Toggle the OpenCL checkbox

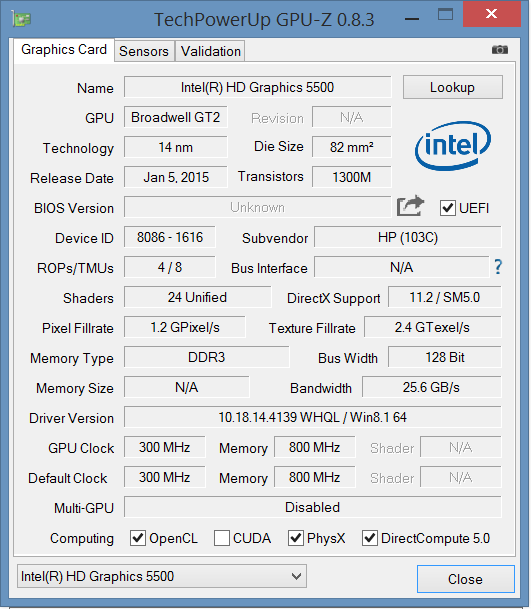(x=138, y=538)
